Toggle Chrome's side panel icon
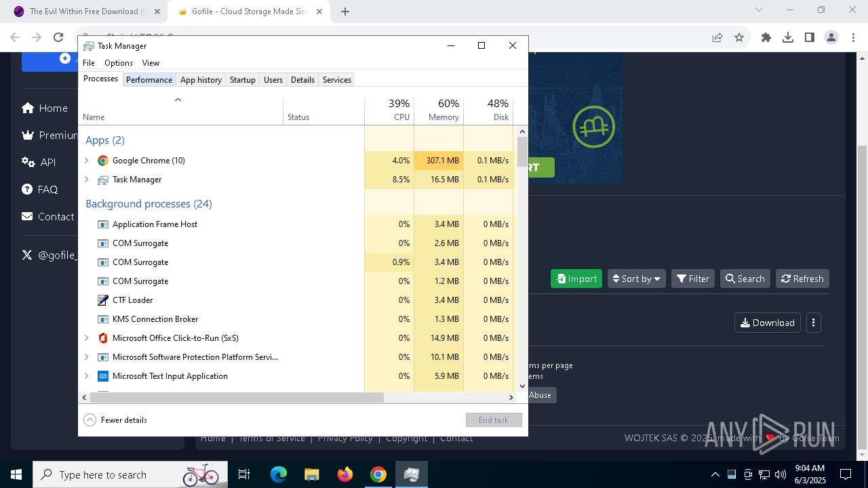Image resolution: width=868 pixels, height=488 pixels. [810, 37]
